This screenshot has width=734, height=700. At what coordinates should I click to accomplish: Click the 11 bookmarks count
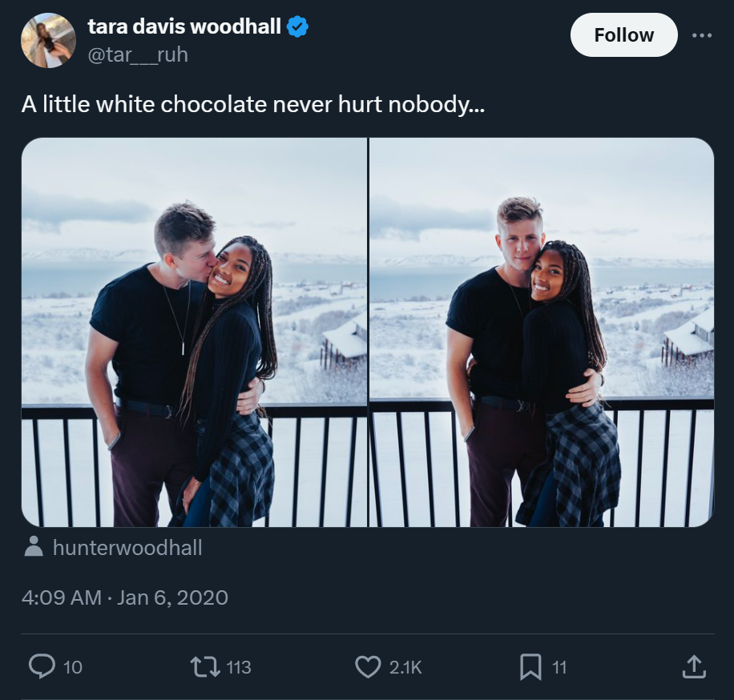[x=559, y=667]
